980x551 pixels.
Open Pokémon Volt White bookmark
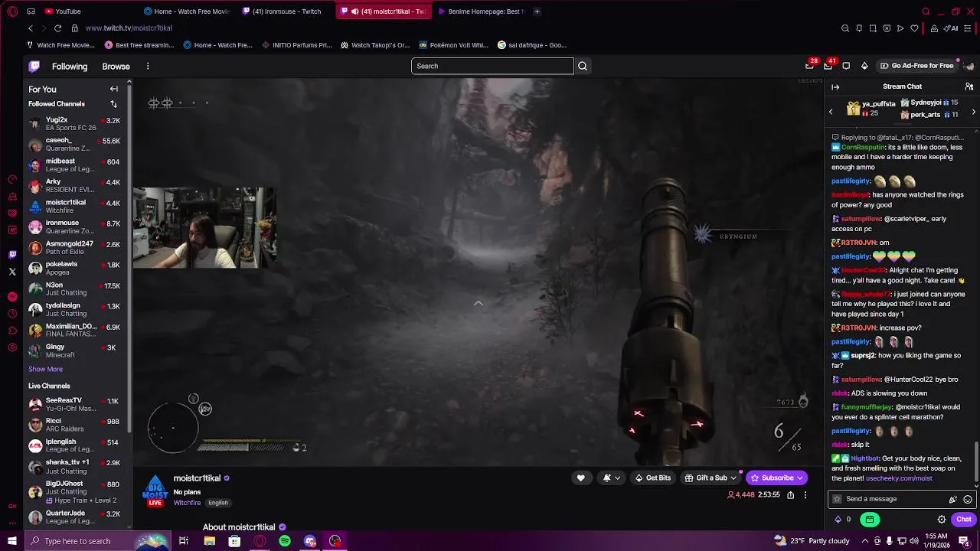click(x=453, y=45)
